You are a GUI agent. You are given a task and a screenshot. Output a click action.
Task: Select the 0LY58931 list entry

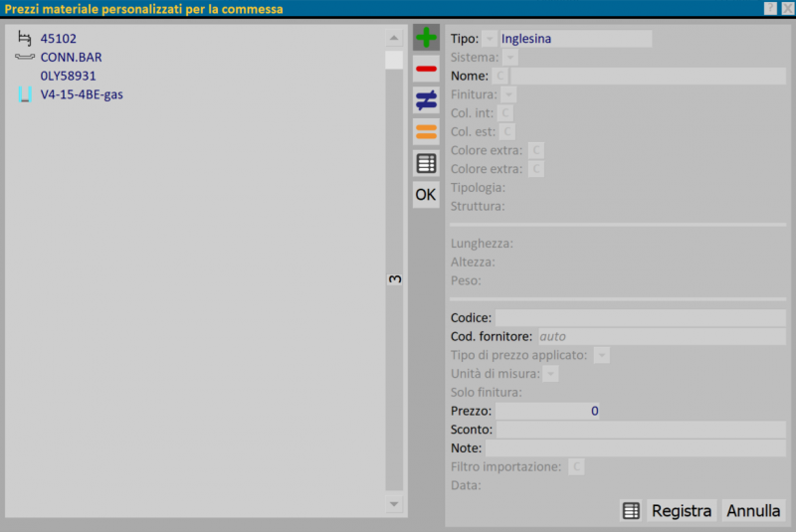pyautogui.click(x=68, y=76)
